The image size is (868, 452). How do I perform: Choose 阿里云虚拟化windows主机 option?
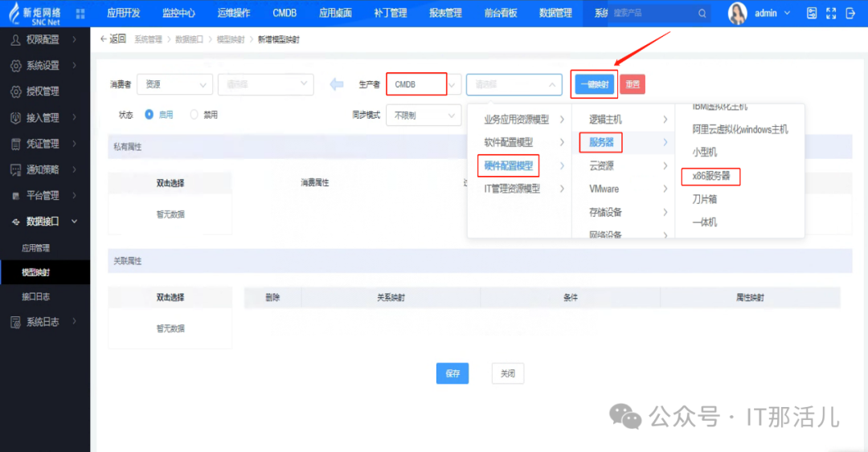(739, 129)
